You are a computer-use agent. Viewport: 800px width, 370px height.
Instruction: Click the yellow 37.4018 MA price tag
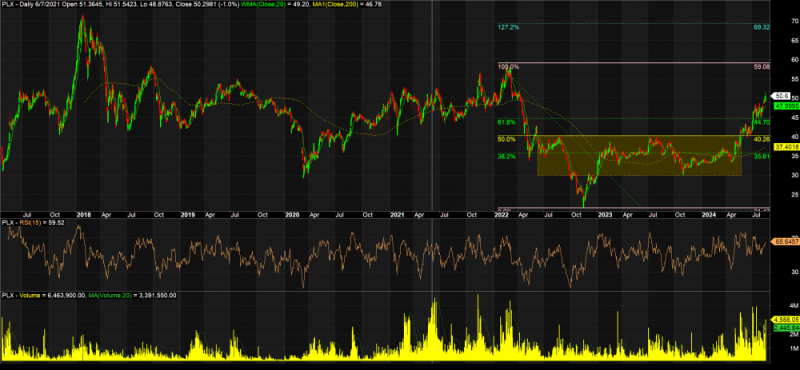click(x=786, y=146)
